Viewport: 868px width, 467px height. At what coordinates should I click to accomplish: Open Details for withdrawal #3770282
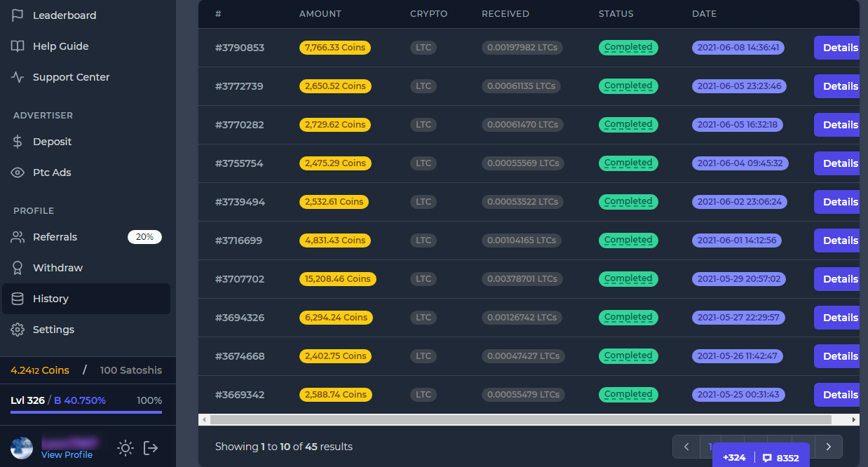coord(838,125)
